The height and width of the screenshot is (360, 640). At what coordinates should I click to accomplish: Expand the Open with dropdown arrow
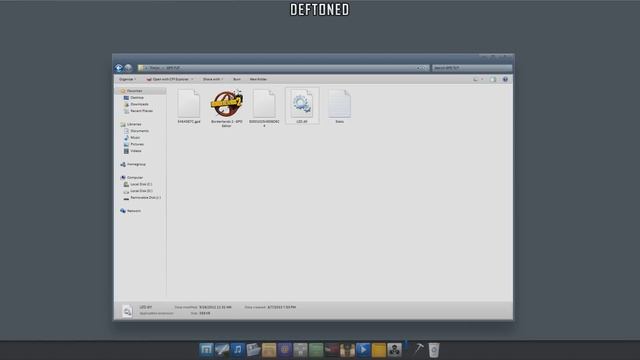click(192, 79)
